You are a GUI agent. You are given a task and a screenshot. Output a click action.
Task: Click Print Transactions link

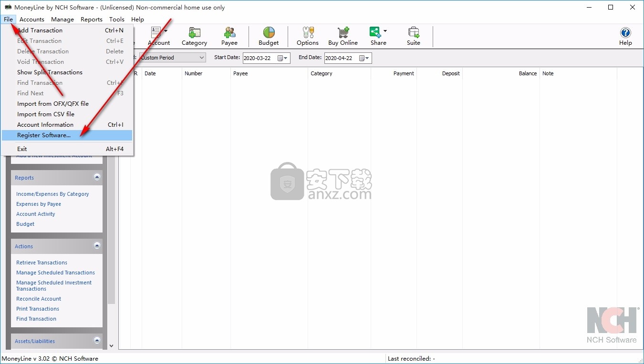click(x=38, y=309)
